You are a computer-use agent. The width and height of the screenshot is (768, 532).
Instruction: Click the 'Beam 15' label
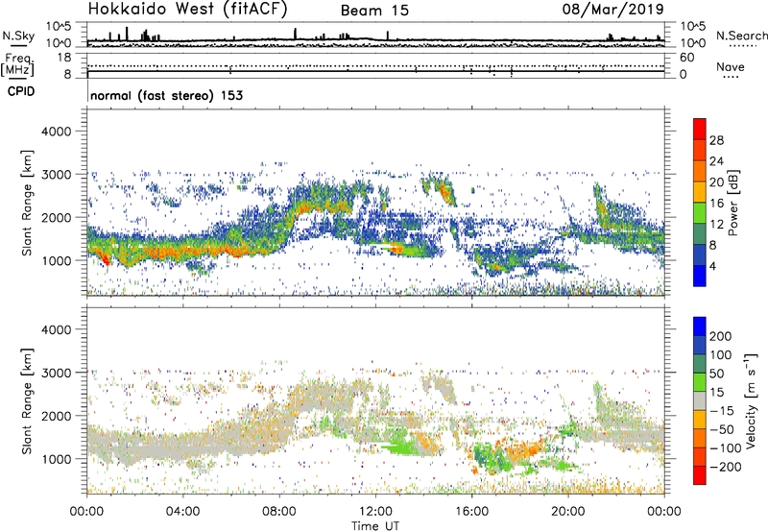tap(374, 11)
